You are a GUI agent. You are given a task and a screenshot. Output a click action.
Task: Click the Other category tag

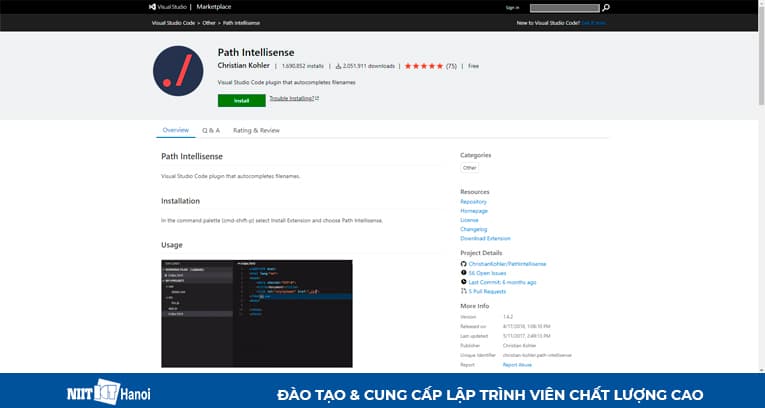[469, 168]
